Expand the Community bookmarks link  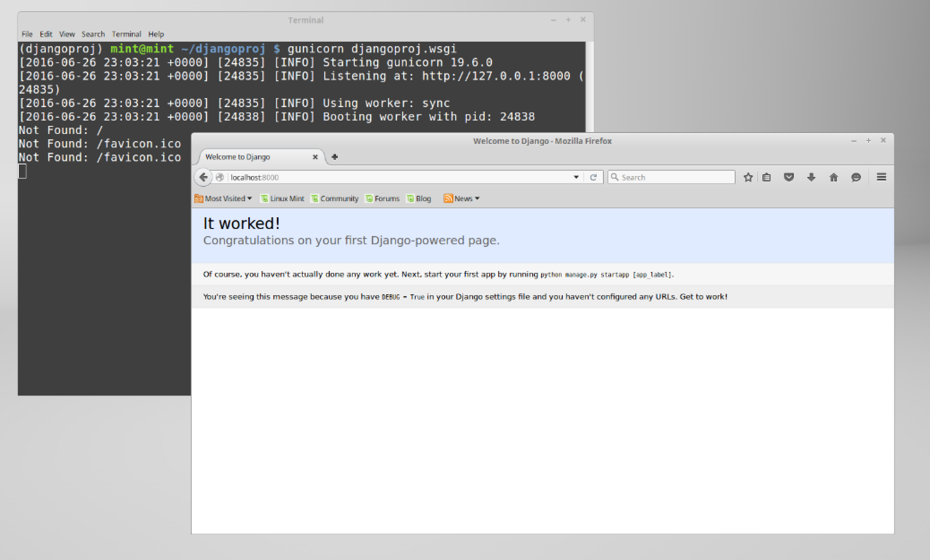coord(337,198)
